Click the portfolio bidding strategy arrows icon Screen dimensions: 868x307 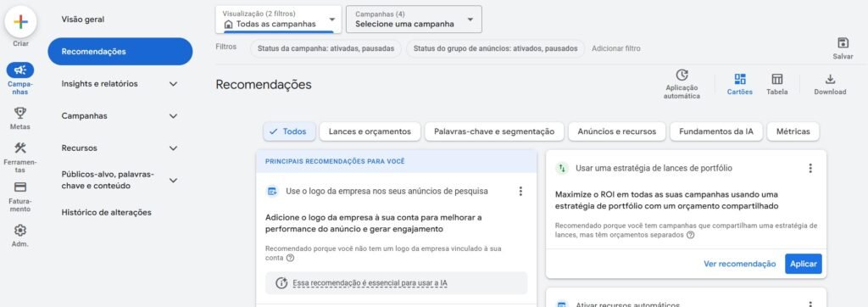point(563,168)
